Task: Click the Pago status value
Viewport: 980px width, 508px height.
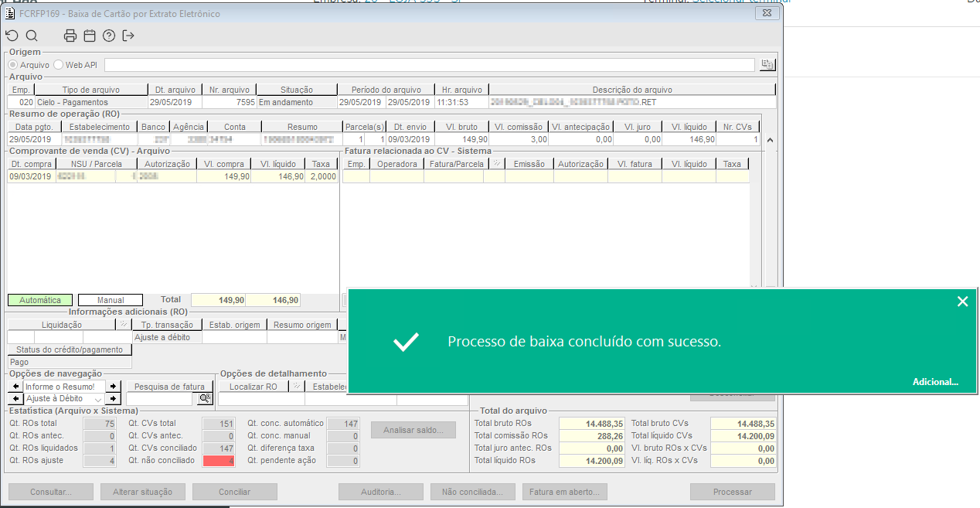Action: [x=70, y=362]
